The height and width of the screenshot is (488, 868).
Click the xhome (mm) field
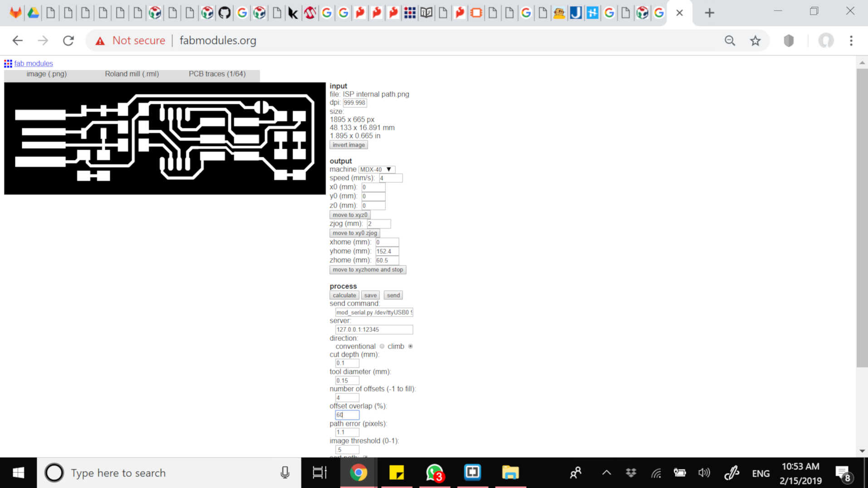point(387,242)
